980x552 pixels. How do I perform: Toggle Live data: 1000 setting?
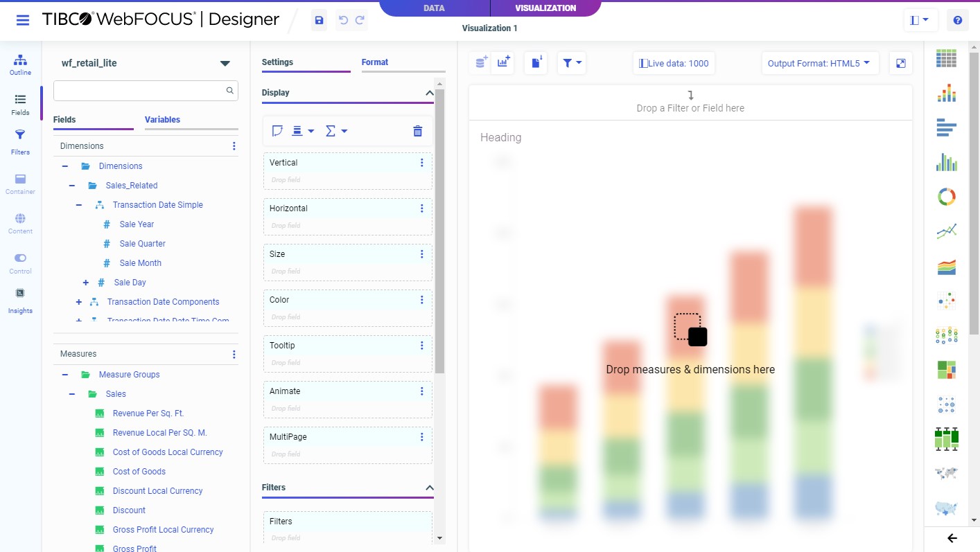pos(673,62)
